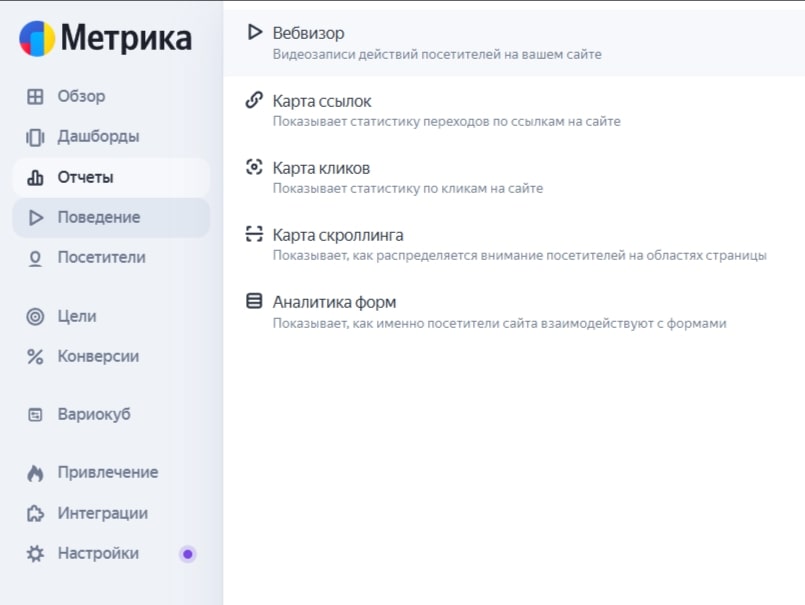Click the Настройки gear icon
805x605 pixels.
tap(35, 554)
